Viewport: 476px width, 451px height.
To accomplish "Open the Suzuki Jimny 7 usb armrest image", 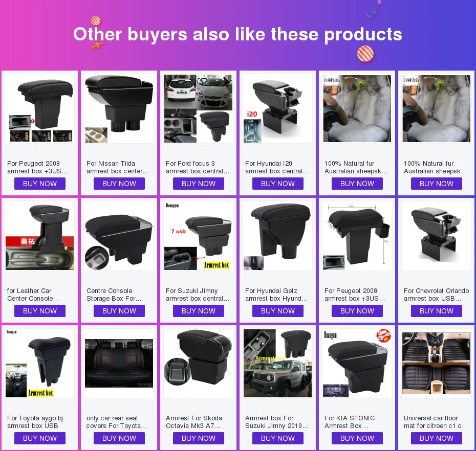I will tap(198, 236).
